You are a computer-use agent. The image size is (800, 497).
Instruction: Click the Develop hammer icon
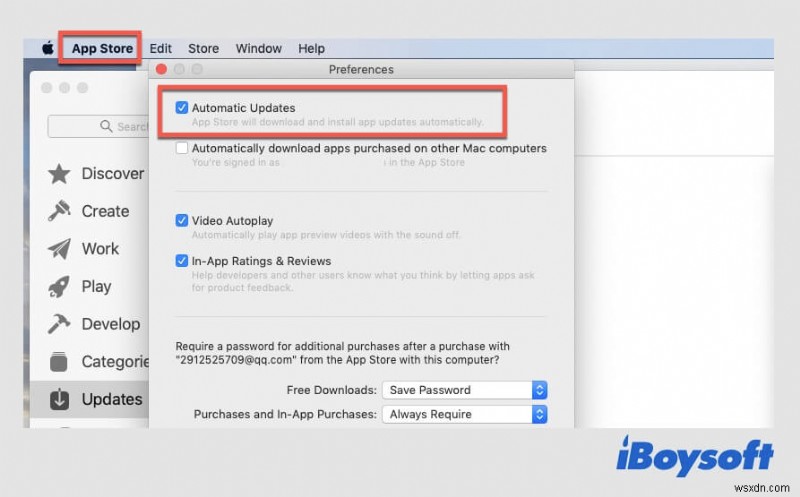coord(59,324)
